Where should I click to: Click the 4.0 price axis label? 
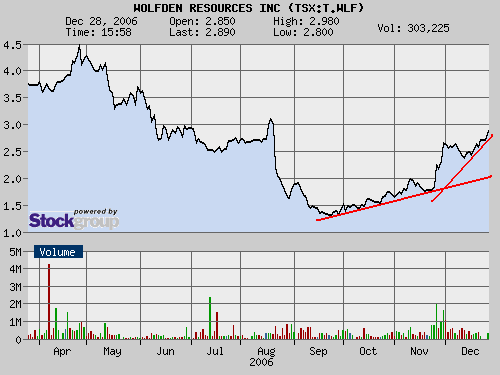point(12,71)
